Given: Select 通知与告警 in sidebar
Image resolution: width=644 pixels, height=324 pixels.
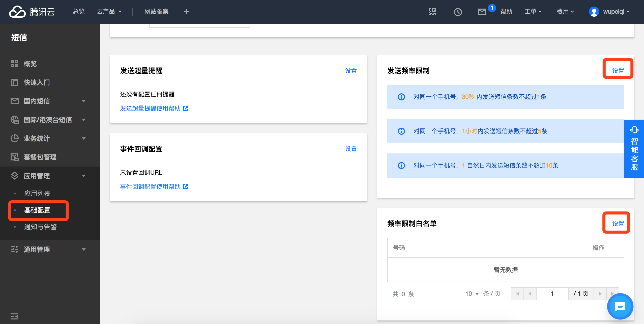Looking at the screenshot, I should tap(41, 227).
